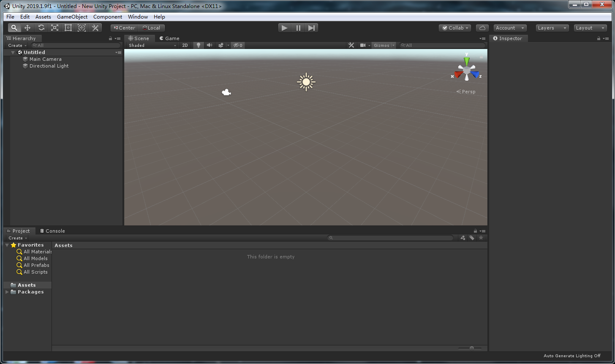Select the Rotate tool
615x364 pixels.
click(41, 27)
